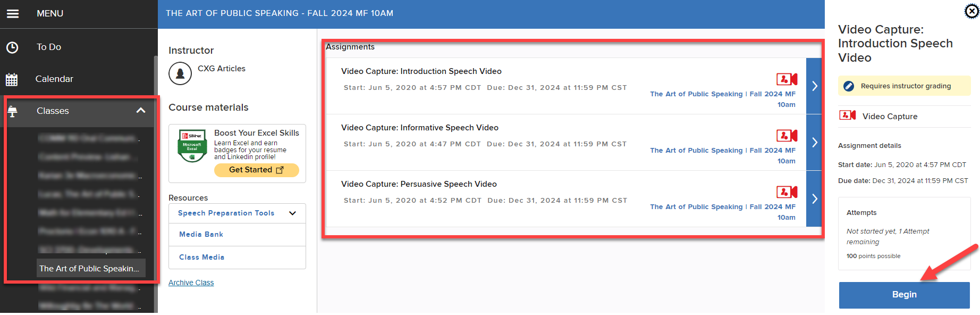
Task: Click Get Started Excel button
Action: (256, 170)
